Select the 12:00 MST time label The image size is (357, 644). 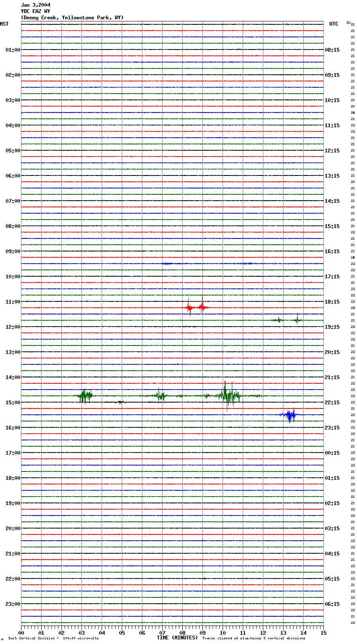click(13, 327)
